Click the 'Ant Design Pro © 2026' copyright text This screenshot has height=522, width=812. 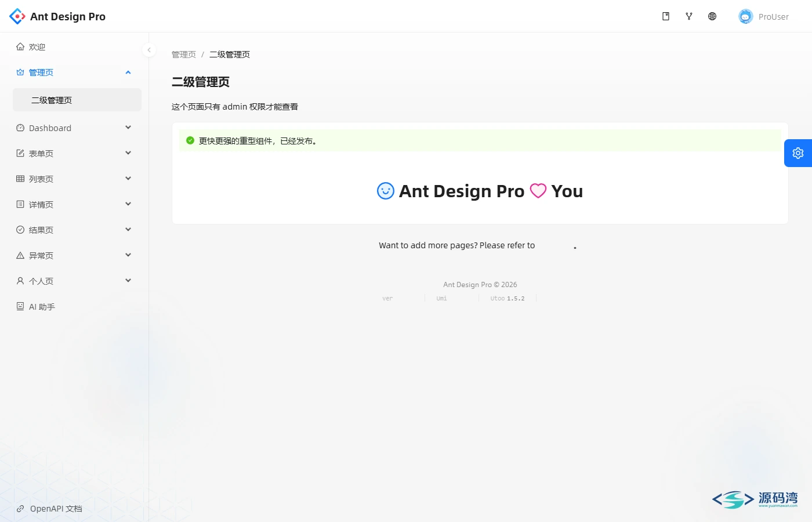click(480, 285)
